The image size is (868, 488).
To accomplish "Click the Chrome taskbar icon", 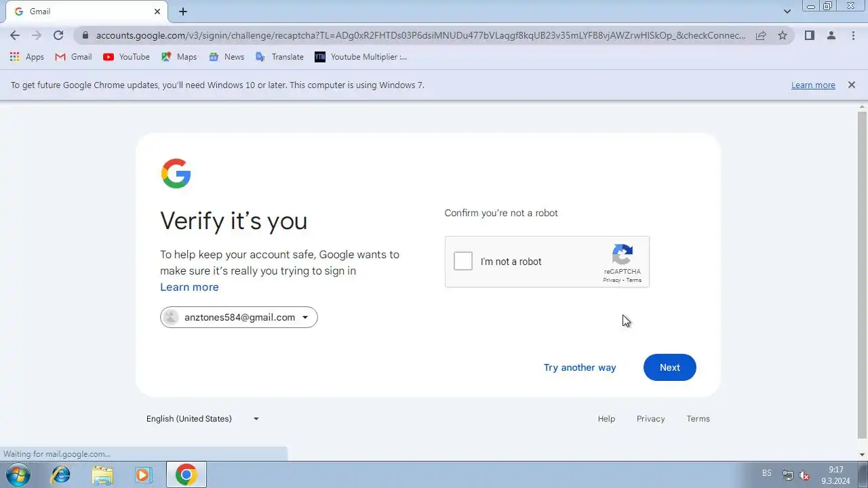I will point(186,475).
